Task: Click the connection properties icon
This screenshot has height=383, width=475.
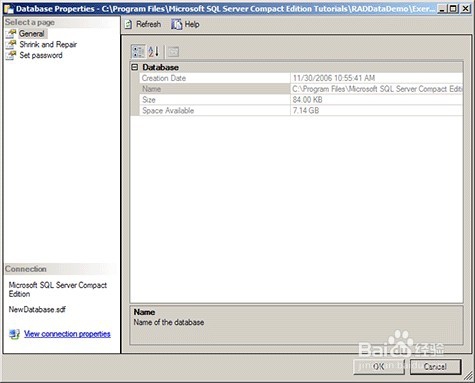Action: [14, 334]
